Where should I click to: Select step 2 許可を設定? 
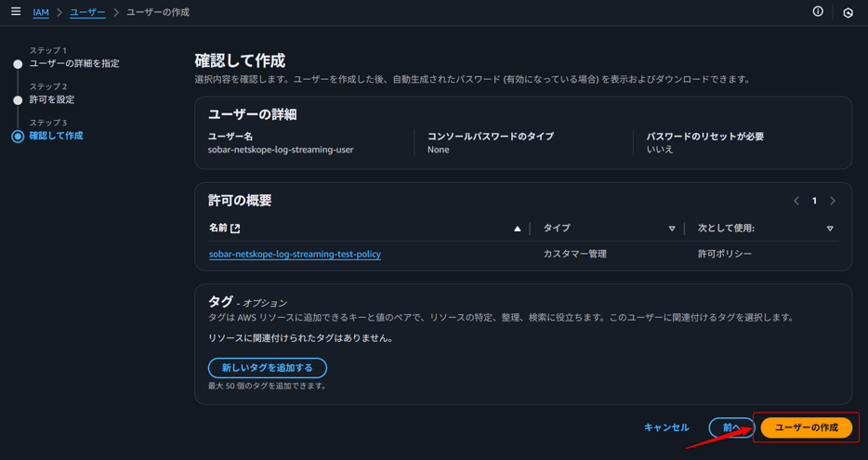coord(51,99)
